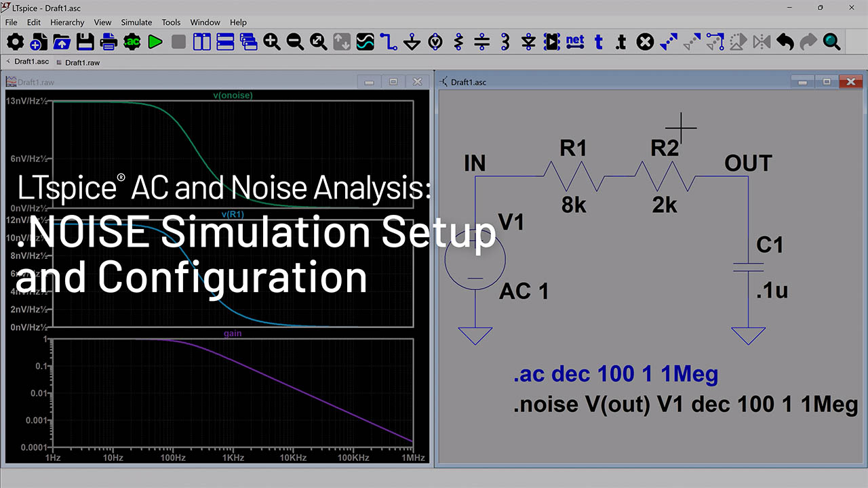Select the Capacitor tool

(x=482, y=42)
